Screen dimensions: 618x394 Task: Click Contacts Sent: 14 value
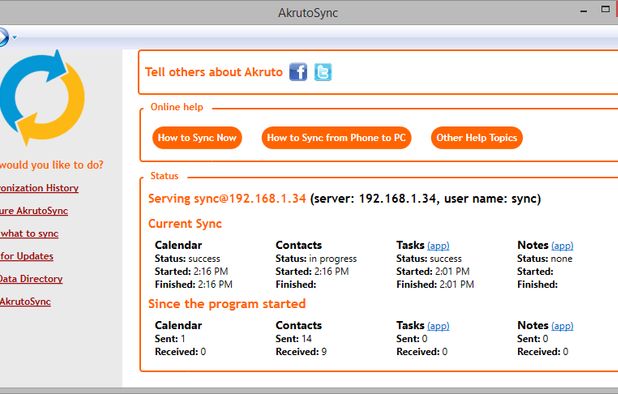[294, 339]
